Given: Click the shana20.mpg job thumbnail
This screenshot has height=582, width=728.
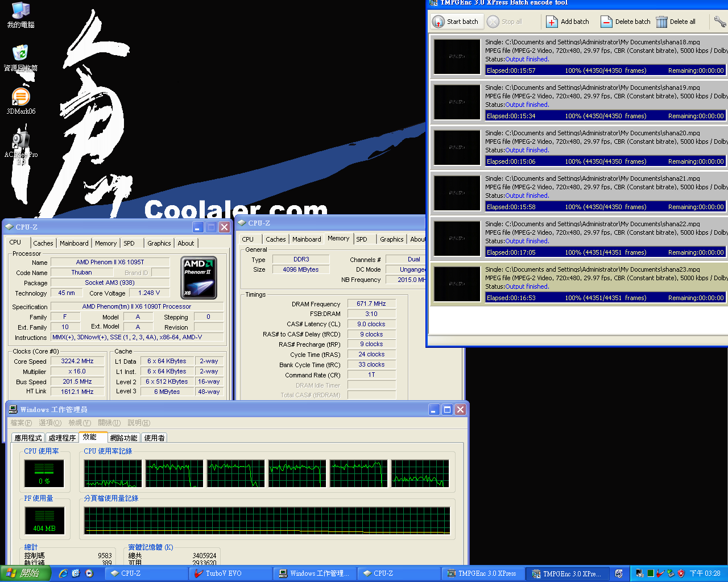Looking at the screenshot, I should pyautogui.click(x=457, y=147).
